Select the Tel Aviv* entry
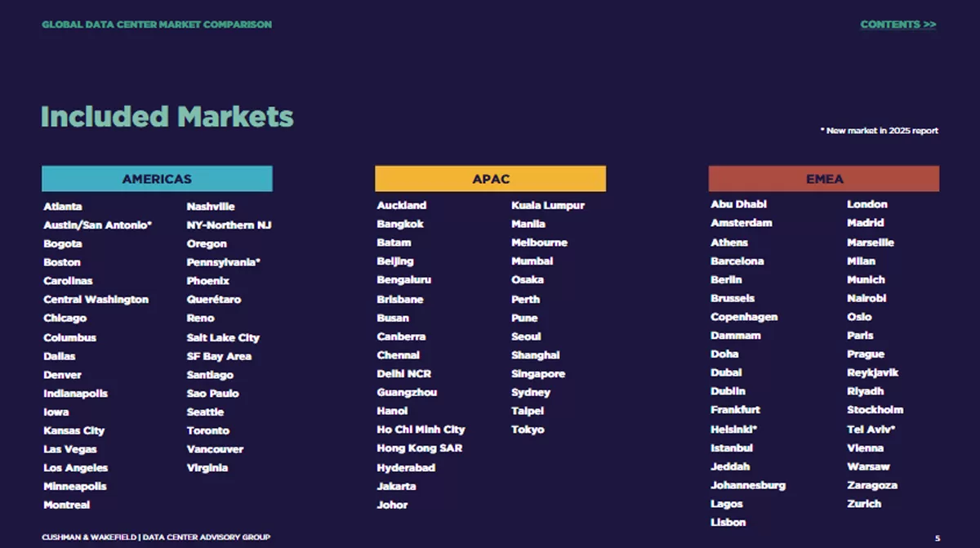Screen dimensions: 980x548 point(871,429)
